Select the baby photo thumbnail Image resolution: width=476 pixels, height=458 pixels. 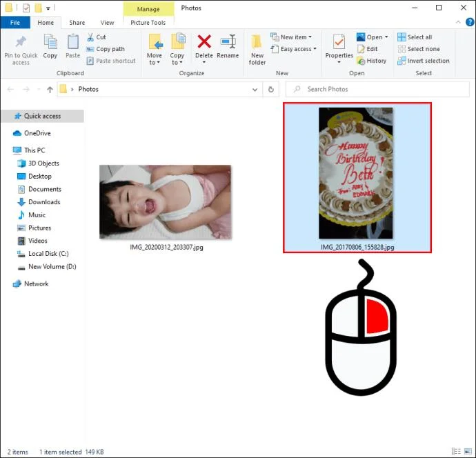[x=166, y=202]
